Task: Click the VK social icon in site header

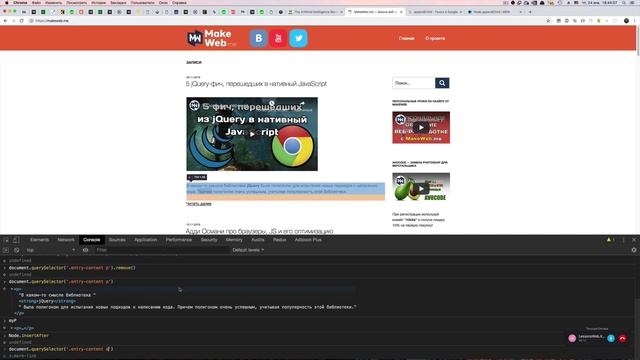Action: pos(258,38)
